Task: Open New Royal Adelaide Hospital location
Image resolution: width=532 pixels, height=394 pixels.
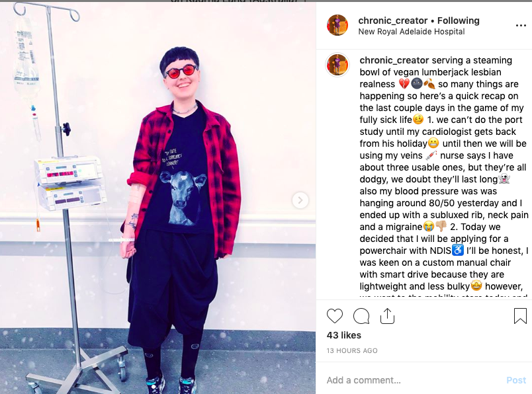Action: coord(411,32)
